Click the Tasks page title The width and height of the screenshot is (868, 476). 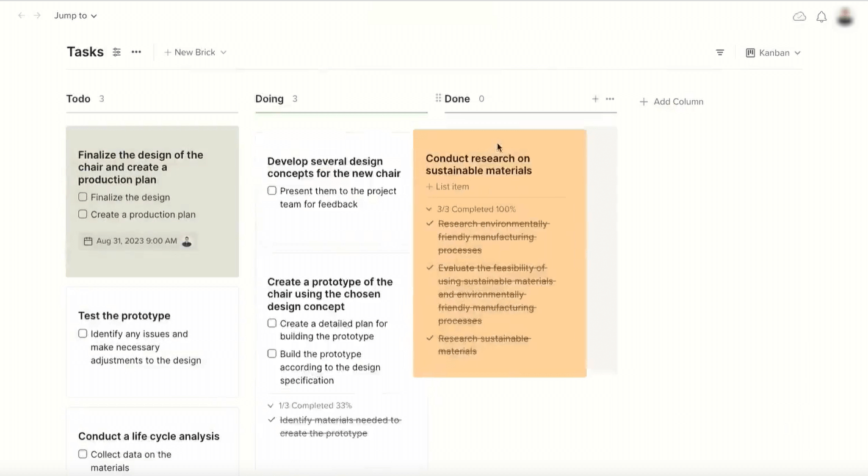tap(85, 52)
